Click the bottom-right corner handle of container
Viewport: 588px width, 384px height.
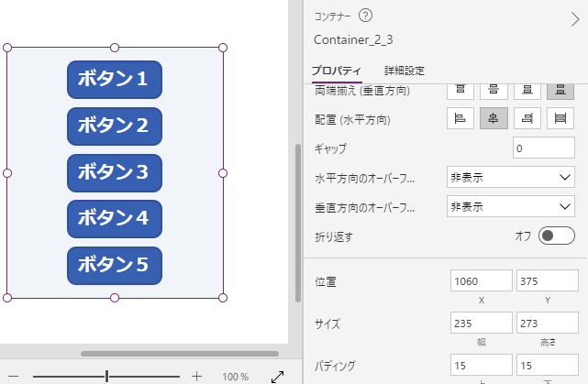[223, 298]
